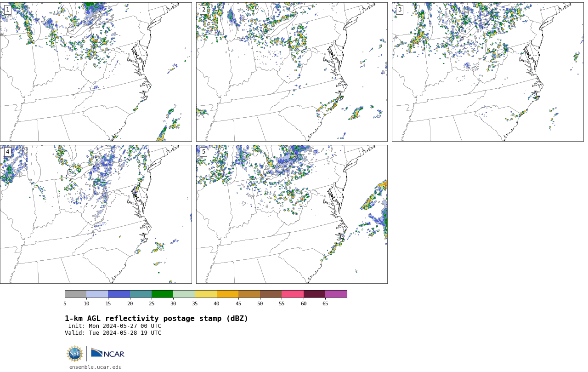Click the 'Init: Mon 2024-05-27 00 UTC' text

click(115, 326)
